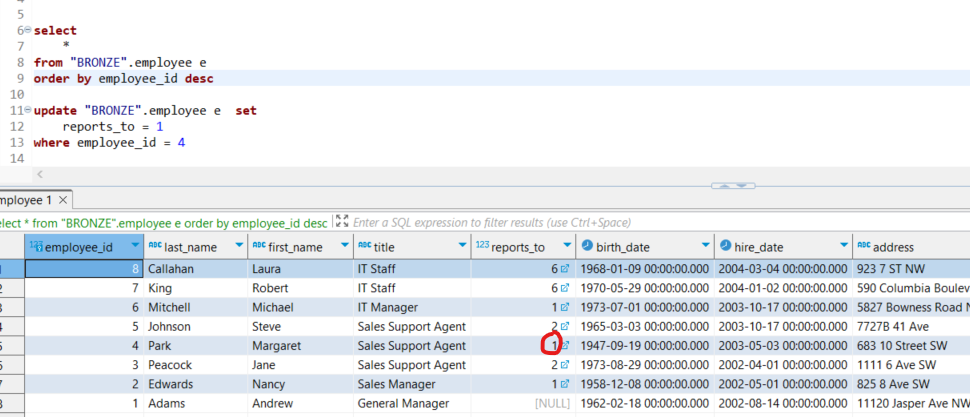Follow the reports_to link icon in King's row
This screenshot has height=417, width=970.
[565, 288]
